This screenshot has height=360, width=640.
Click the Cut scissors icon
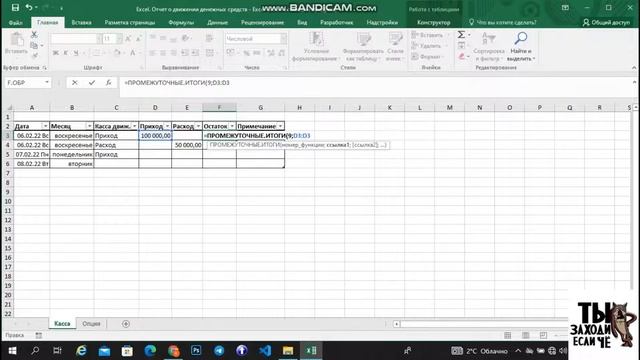(x=34, y=35)
